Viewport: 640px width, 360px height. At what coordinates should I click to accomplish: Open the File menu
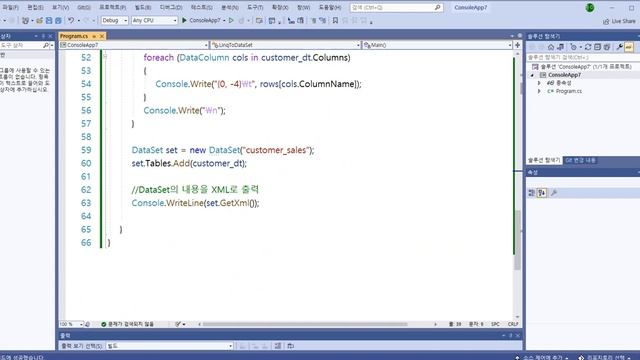point(10,7)
